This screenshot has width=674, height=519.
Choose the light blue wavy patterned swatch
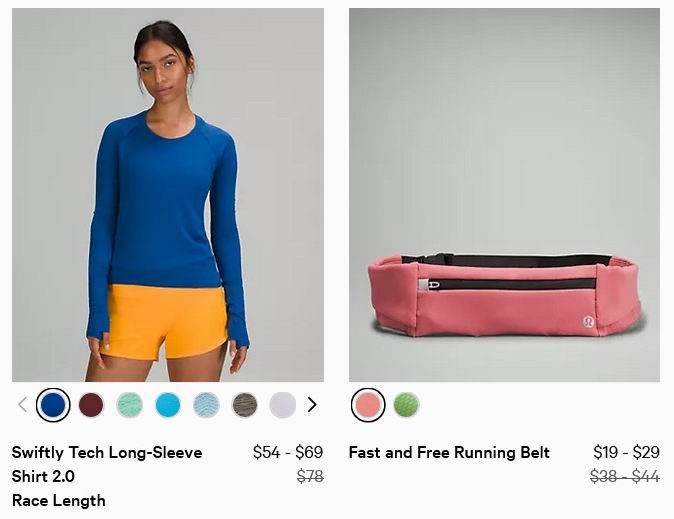(x=206, y=405)
